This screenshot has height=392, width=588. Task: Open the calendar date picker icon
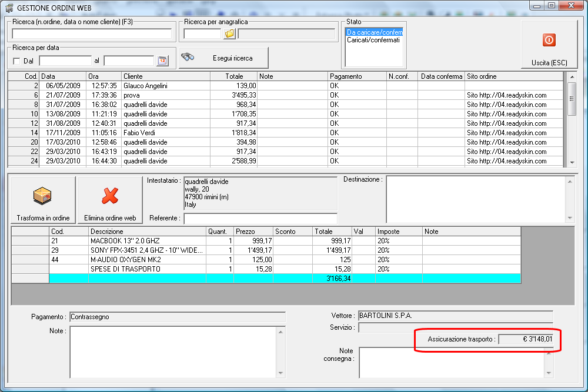(x=162, y=61)
